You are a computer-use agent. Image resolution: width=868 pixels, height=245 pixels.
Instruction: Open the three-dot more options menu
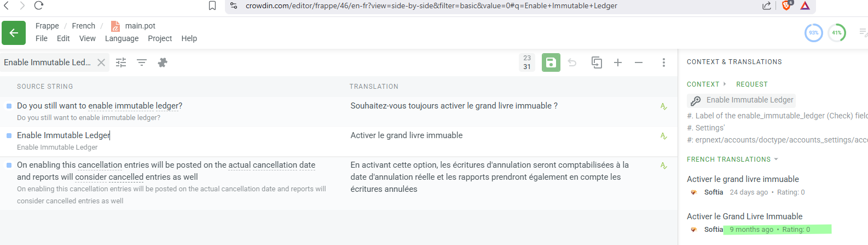[x=664, y=62]
